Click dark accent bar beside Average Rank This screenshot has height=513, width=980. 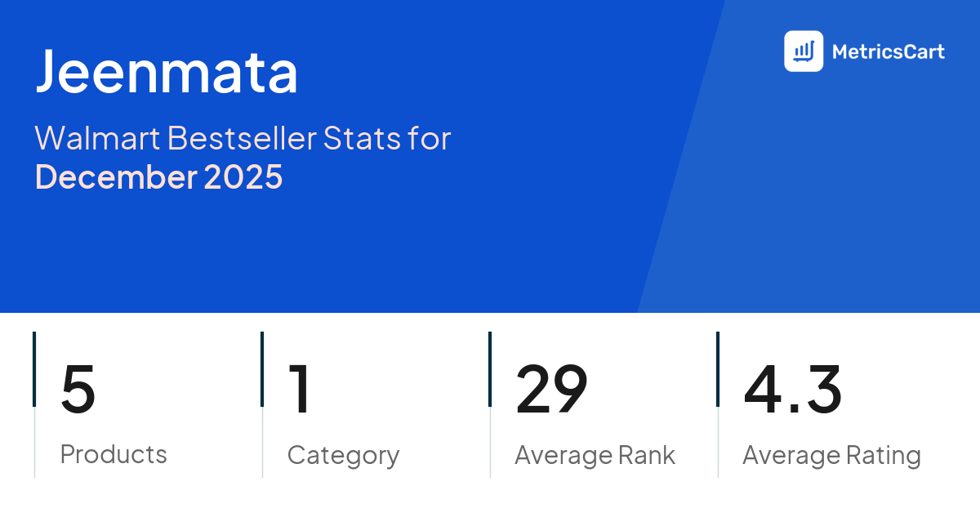point(490,369)
